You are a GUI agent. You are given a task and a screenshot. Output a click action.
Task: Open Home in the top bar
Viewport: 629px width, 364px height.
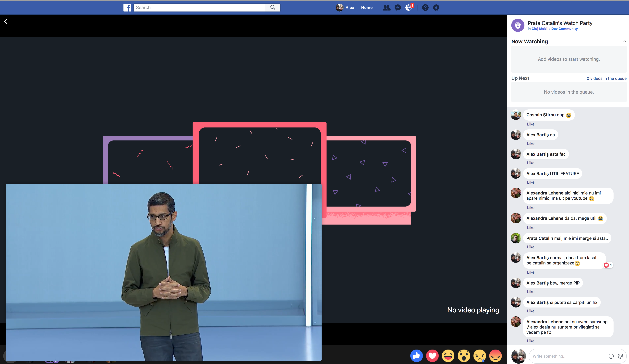367,8
